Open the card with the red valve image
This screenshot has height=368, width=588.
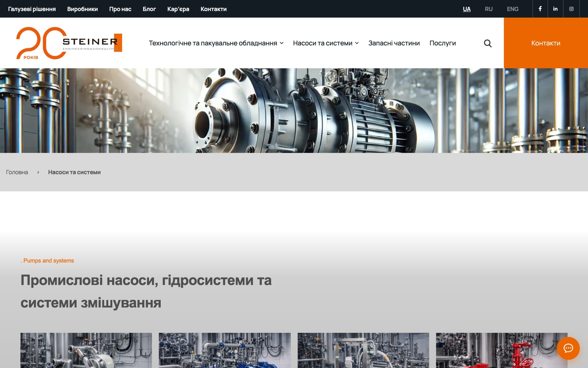[x=502, y=351]
